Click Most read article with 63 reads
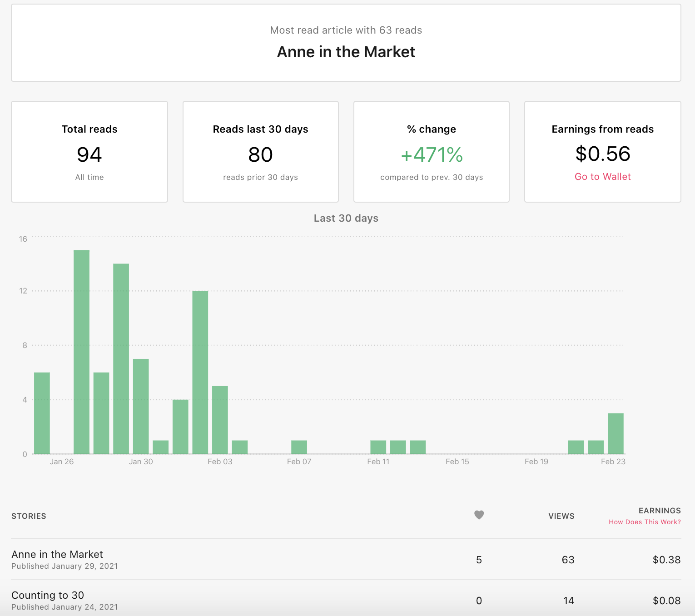This screenshot has height=616, width=695. (x=346, y=30)
